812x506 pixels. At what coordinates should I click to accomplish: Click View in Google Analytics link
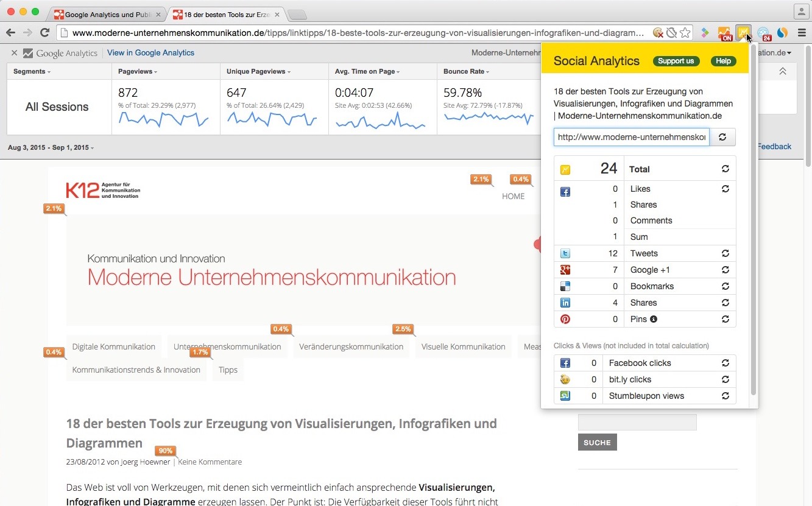(x=150, y=53)
